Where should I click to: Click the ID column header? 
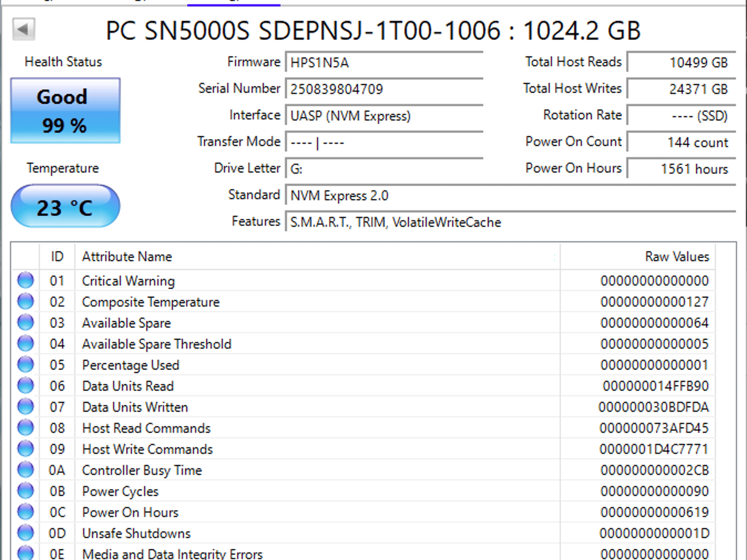coord(57,257)
